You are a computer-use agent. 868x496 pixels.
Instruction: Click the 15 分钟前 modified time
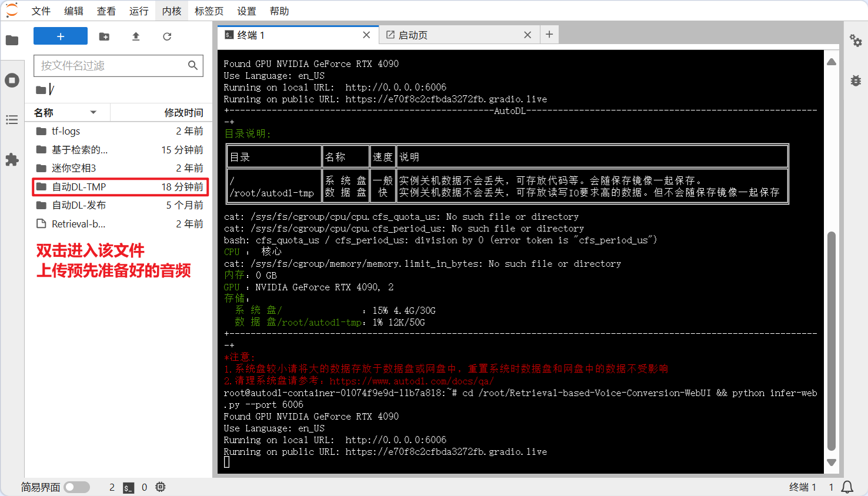pyautogui.click(x=182, y=150)
